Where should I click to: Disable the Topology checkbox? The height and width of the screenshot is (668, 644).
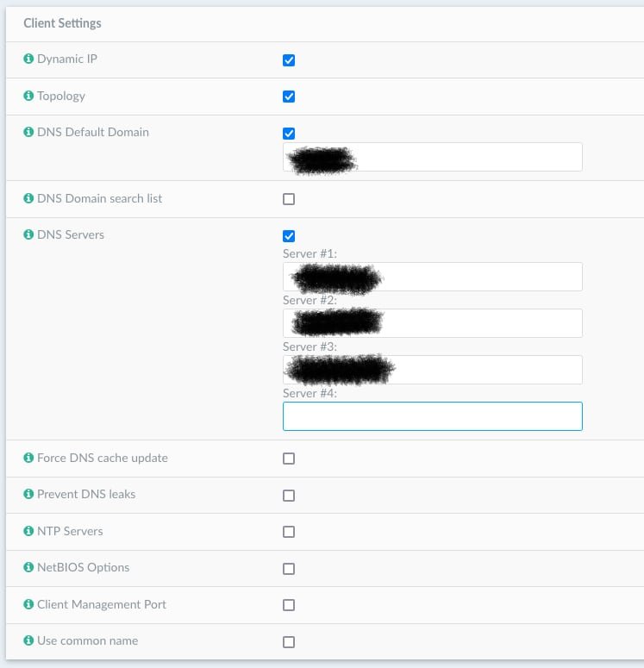pos(289,97)
